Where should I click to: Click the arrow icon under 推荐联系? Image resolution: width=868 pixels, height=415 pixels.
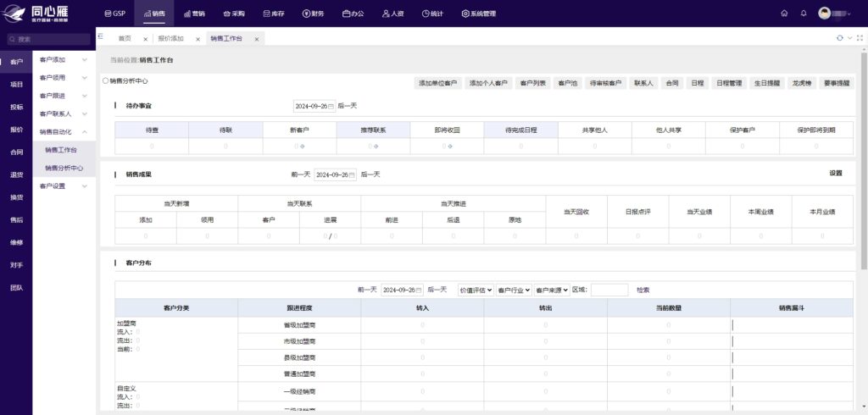point(376,147)
